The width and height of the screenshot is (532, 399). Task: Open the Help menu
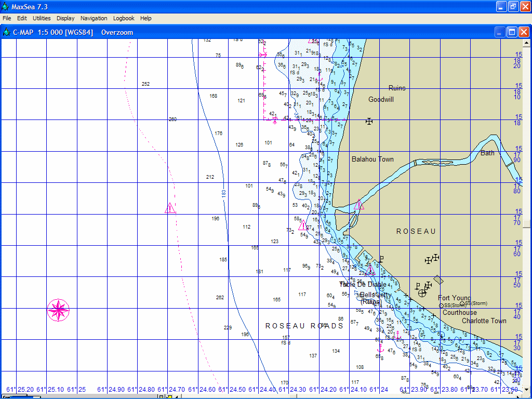tap(146, 18)
